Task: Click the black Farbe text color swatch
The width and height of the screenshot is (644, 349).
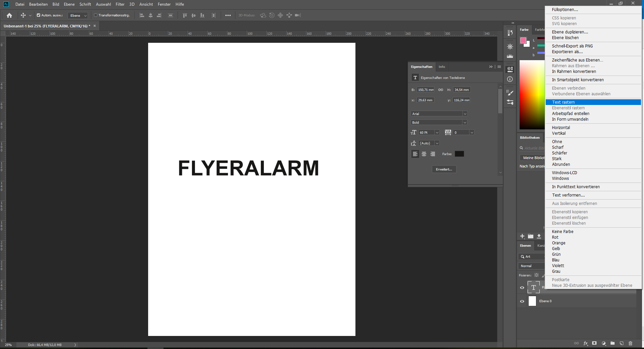Action: coord(459,154)
